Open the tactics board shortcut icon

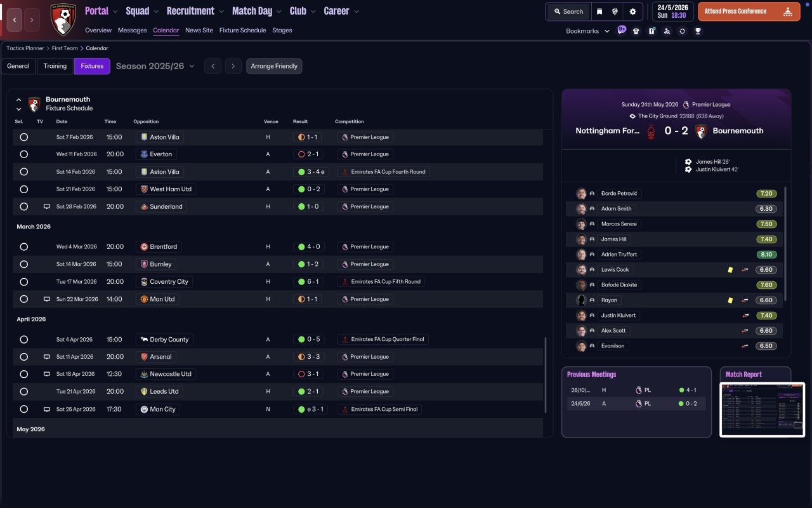click(652, 31)
